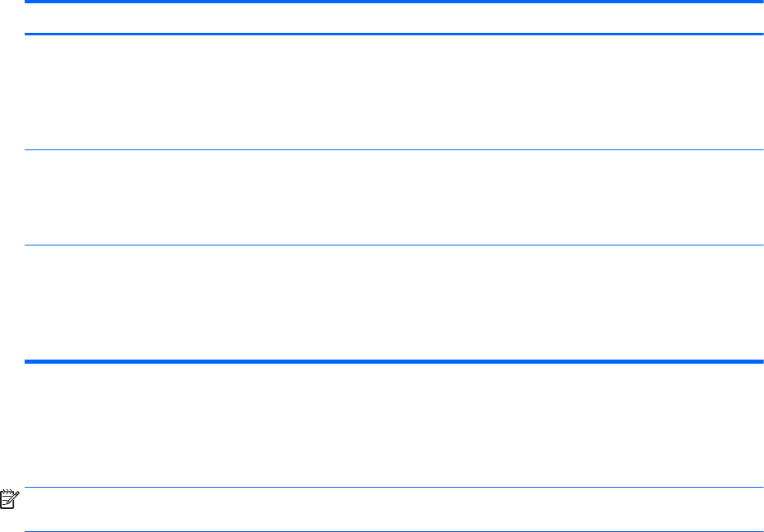This screenshot has height=532, width=764.
Task: Click the pencil on the note icon
Action: coord(14,498)
